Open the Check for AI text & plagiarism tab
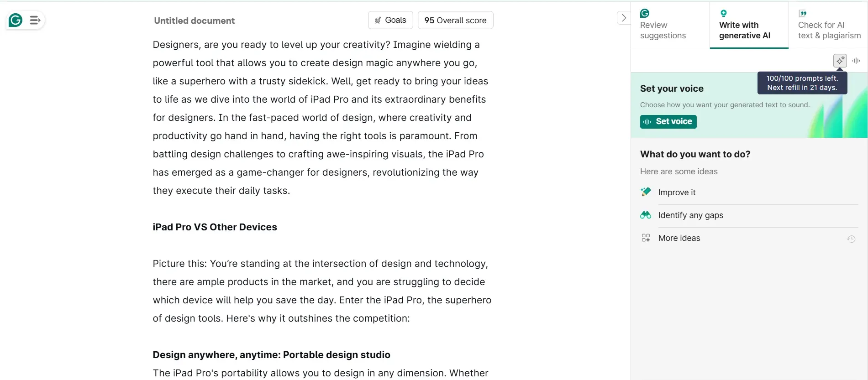This screenshot has width=868, height=380. pyautogui.click(x=829, y=25)
